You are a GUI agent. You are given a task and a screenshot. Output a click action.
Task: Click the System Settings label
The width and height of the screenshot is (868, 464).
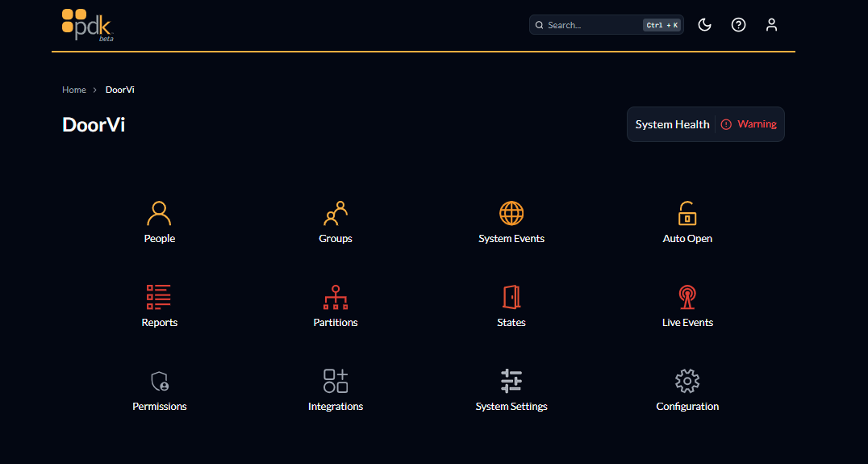click(511, 407)
